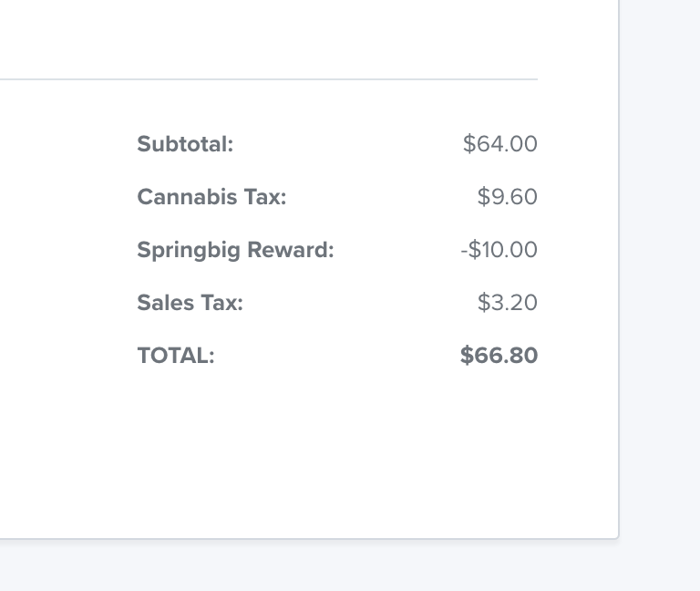This screenshot has width=700, height=591.
Task: Click empty card area above the divider line
Action: pos(309,38)
